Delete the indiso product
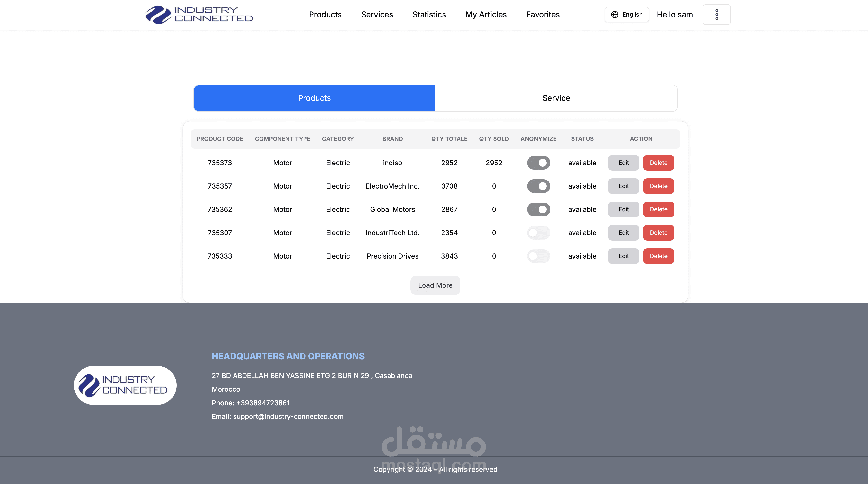The width and height of the screenshot is (868, 484). 659,163
